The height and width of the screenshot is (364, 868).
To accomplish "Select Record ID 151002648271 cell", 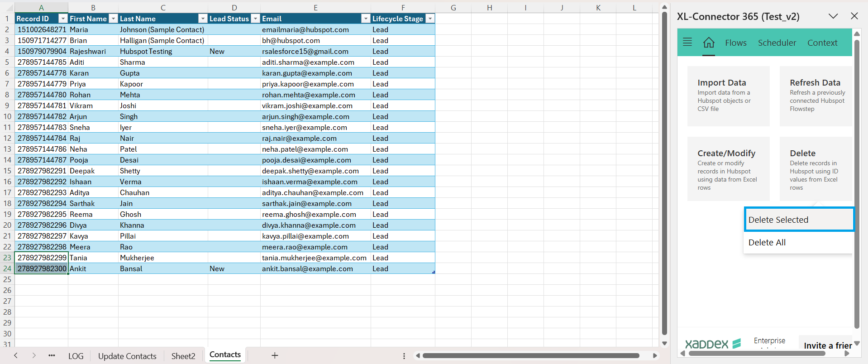I will tap(42, 29).
